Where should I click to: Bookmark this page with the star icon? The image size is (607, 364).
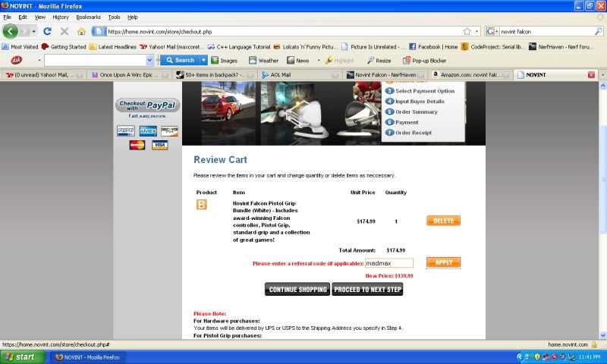[x=467, y=31]
